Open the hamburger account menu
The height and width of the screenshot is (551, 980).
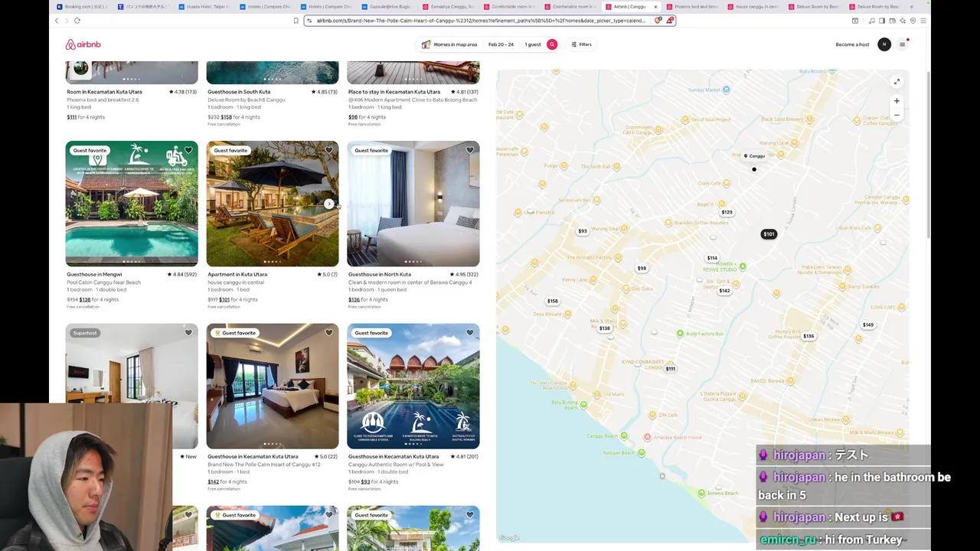(902, 44)
